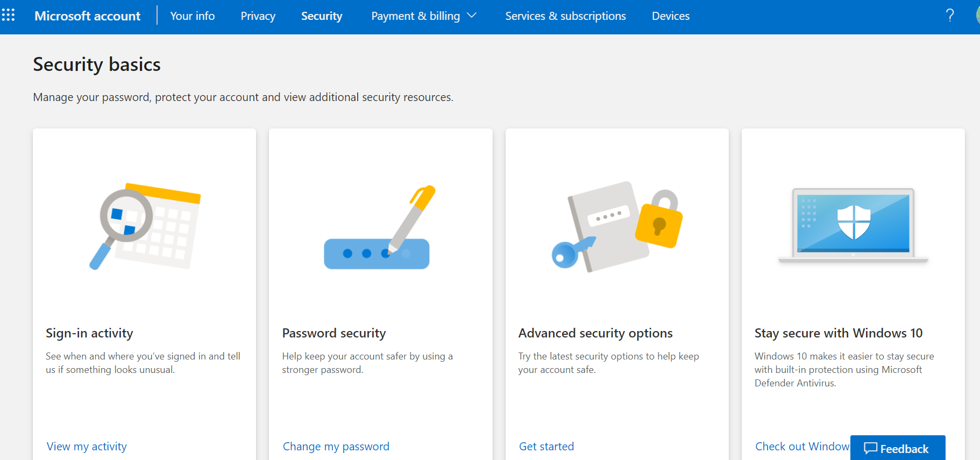Screen dimensions: 980x460
Task: Open Change my password
Action: tap(336, 446)
